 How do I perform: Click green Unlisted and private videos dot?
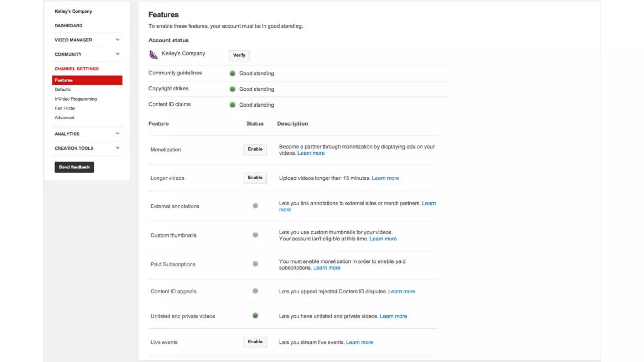[x=255, y=315]
